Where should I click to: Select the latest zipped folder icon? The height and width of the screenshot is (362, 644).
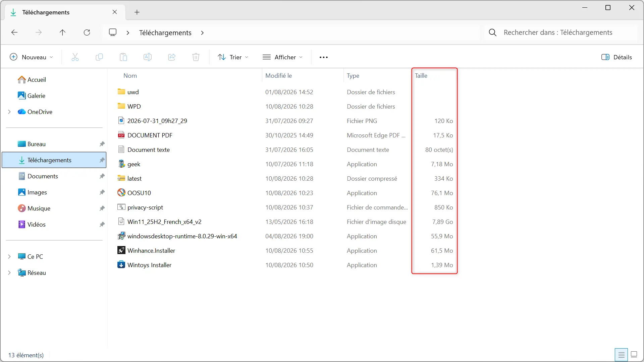click(x=121, y=178)
